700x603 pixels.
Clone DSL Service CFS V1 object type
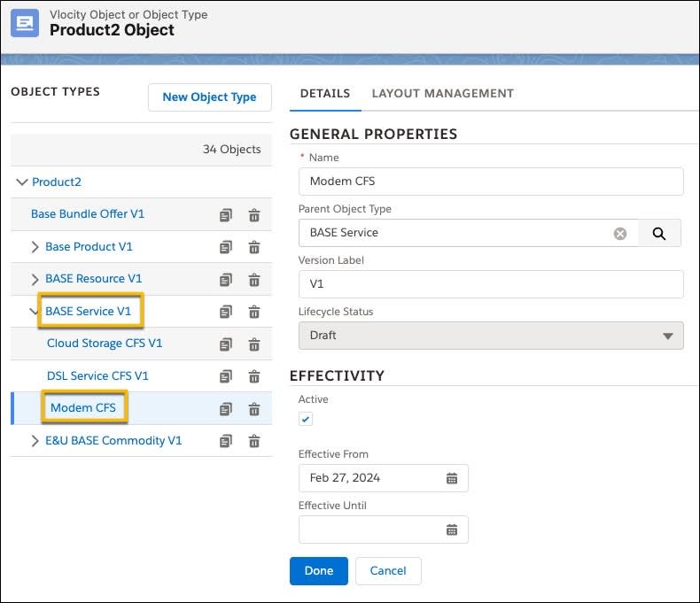point(226,376)
